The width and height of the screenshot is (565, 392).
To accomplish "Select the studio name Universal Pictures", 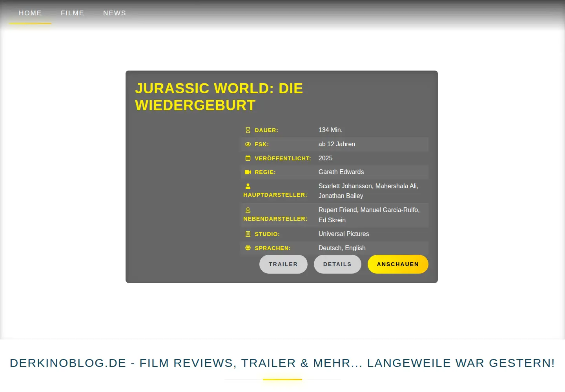I will 344,234.
